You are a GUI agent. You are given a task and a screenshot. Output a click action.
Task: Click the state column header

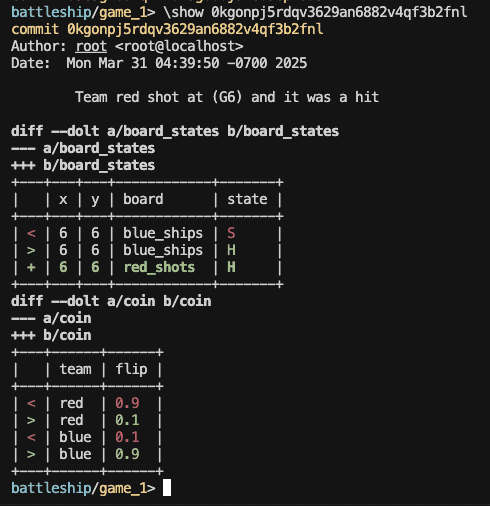click(x=247, y=199)
